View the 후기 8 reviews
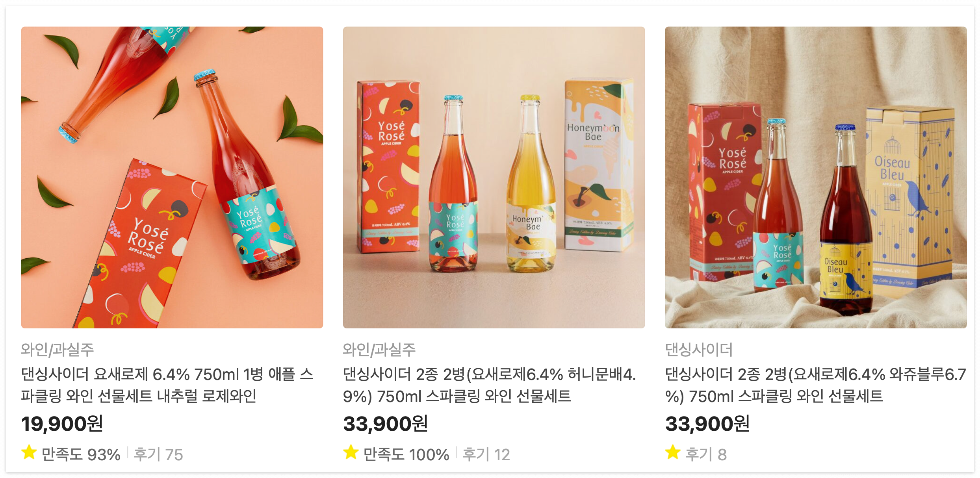 pos(706,454)
